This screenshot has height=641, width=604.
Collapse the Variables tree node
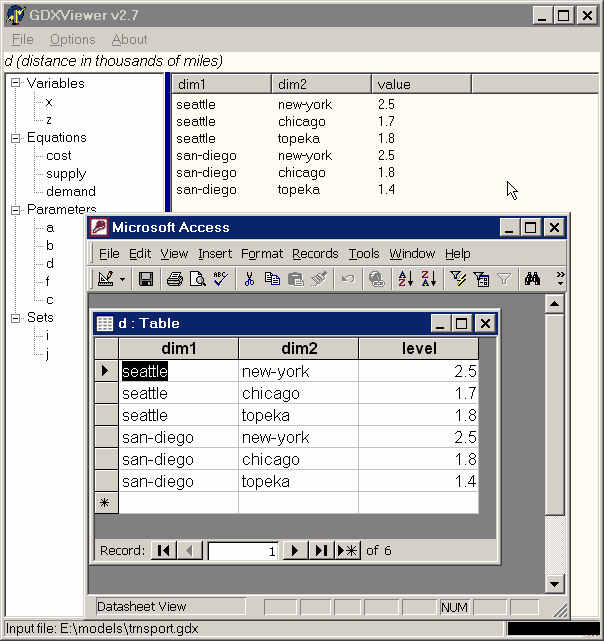tap(16, 84)
